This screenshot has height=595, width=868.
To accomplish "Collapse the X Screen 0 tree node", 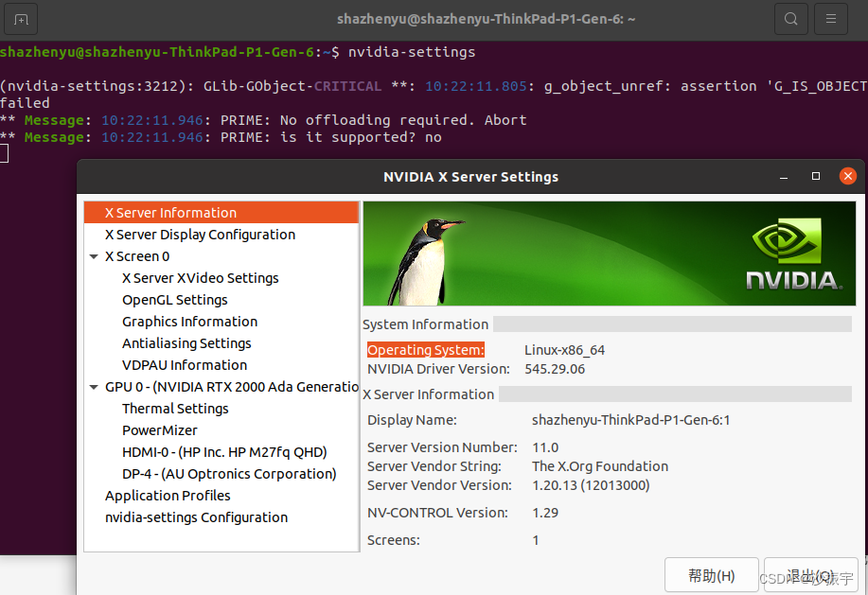I will point(94,256).
